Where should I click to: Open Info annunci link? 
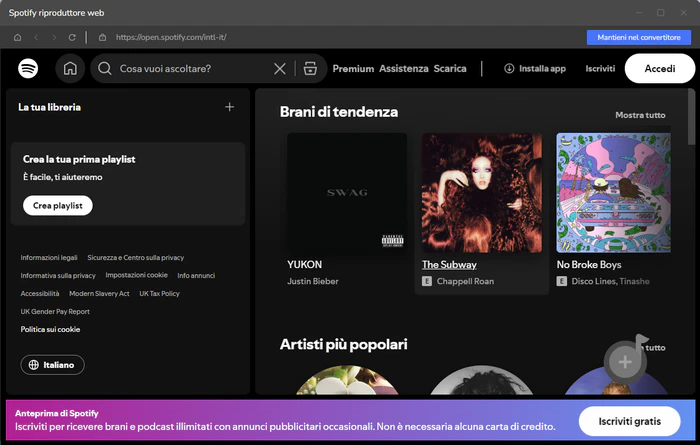tap(196, 275)
